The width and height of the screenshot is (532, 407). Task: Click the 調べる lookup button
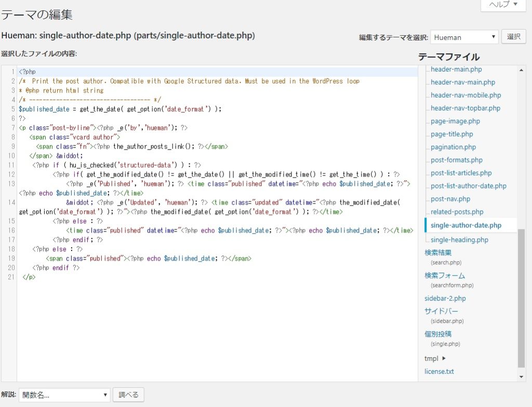[128, 395]
